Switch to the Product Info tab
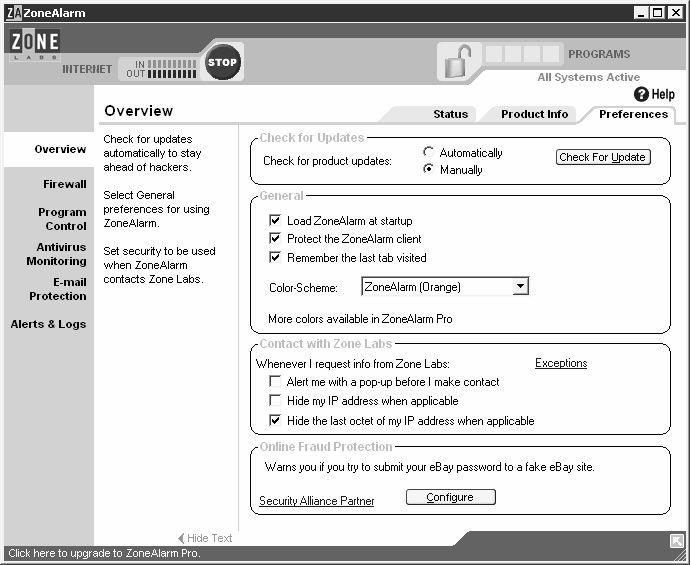 point(534,114)
